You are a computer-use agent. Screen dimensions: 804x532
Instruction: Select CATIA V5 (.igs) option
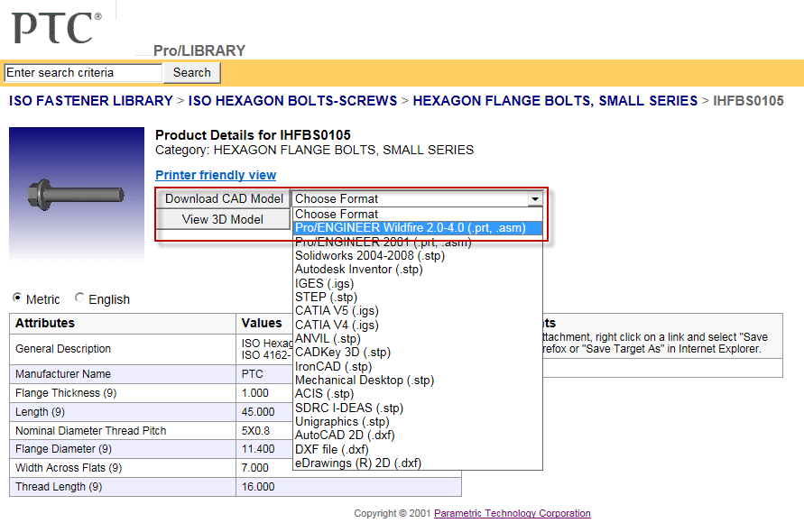[x=337, y=311]
